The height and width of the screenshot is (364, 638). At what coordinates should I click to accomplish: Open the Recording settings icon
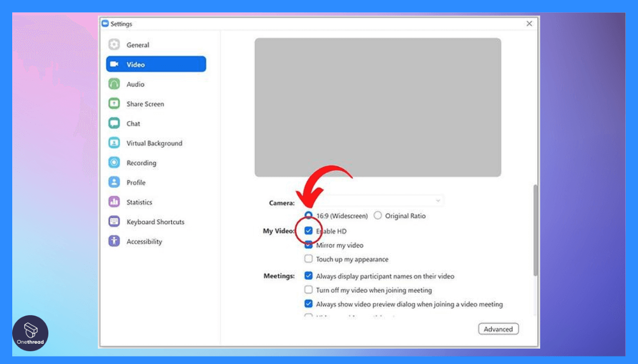114,163
